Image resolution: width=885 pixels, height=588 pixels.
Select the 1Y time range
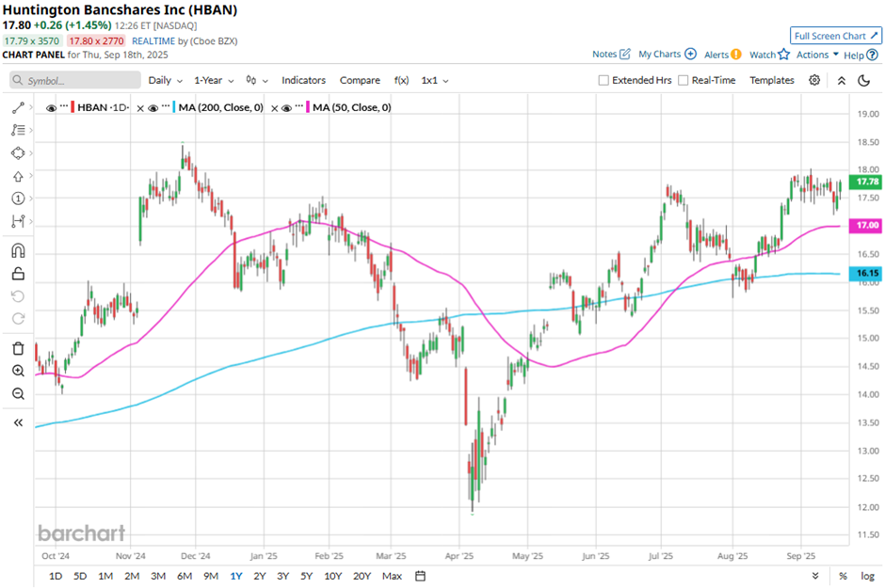click(x=236, y=576)
